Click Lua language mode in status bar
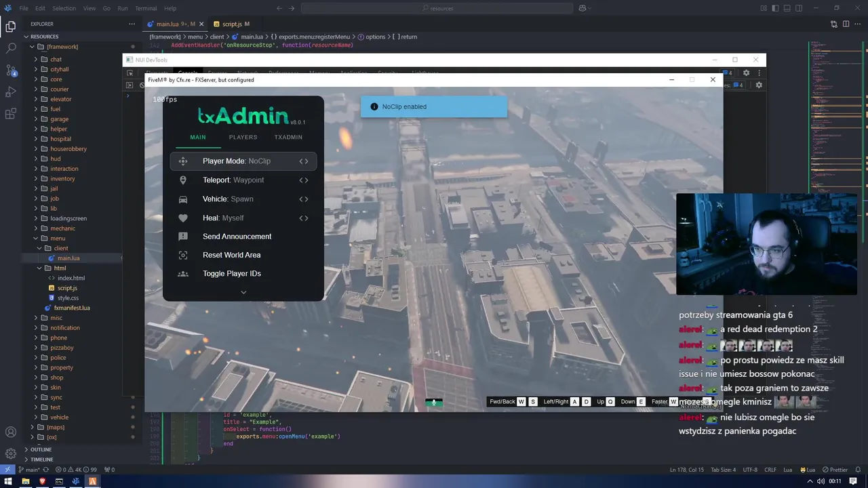The image size is (868, 488). click(x=787, y=470)
